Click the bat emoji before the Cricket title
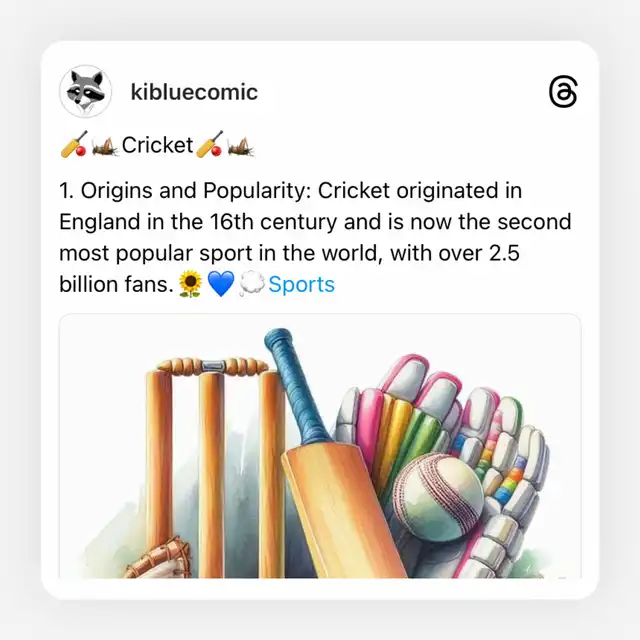Image resolution: width=640 pixels, height=640 pixels. [74, 146]
